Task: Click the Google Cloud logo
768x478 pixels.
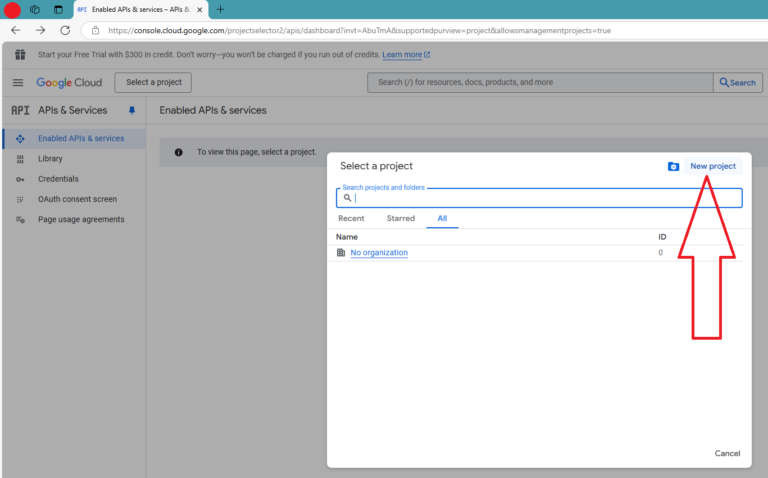Action: [69, 83]
